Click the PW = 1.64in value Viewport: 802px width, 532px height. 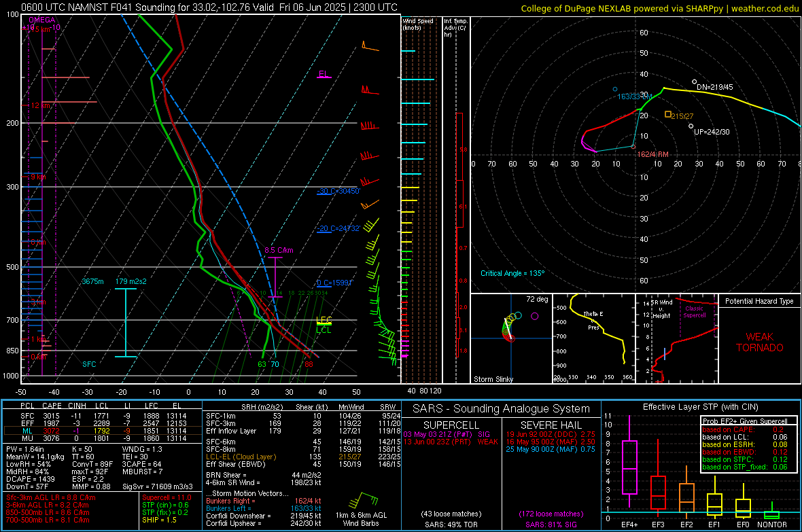[24, 449]
